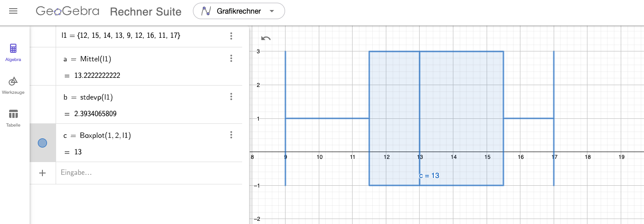Image resolution: width=644 pixels, height=224 pixels.
Task: Toggle visibility of boxplot c
Action: point(42,143)
